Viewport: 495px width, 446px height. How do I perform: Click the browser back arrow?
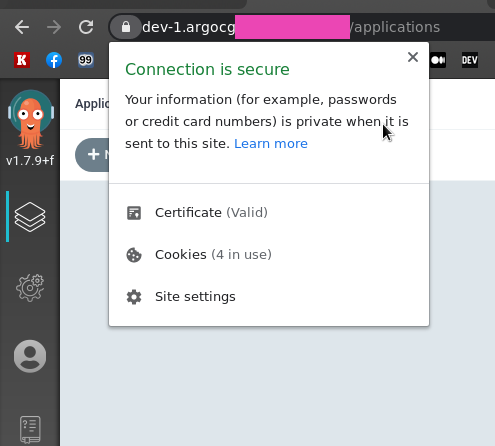click(x=22, y=27)
